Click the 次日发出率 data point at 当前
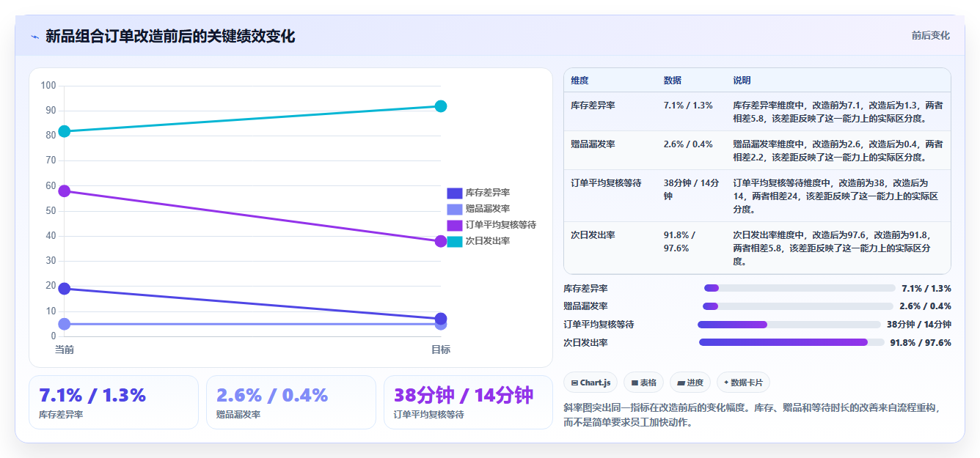 click(x=65, y=131)
